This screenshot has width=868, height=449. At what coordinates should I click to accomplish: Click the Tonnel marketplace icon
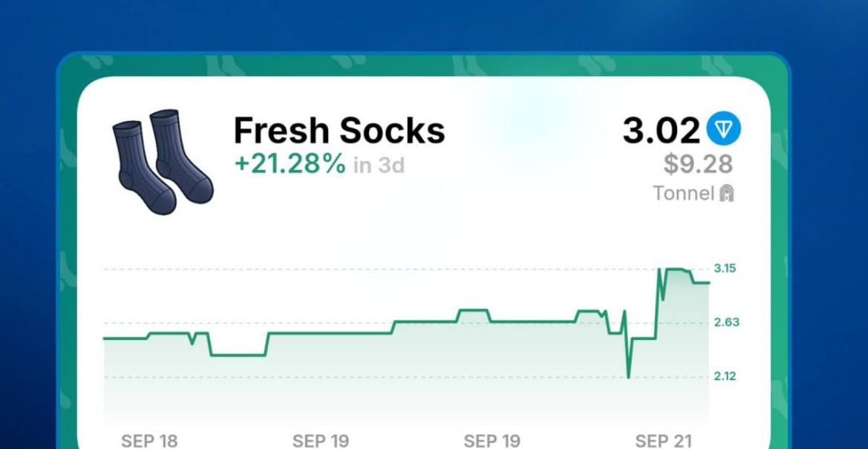[x=726, y=193]
